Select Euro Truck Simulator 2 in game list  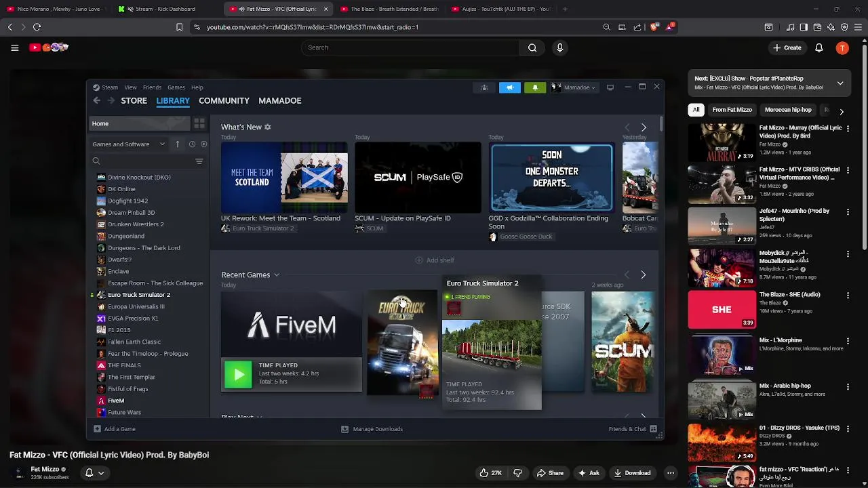pyautogui.click(x=139, y=295)
